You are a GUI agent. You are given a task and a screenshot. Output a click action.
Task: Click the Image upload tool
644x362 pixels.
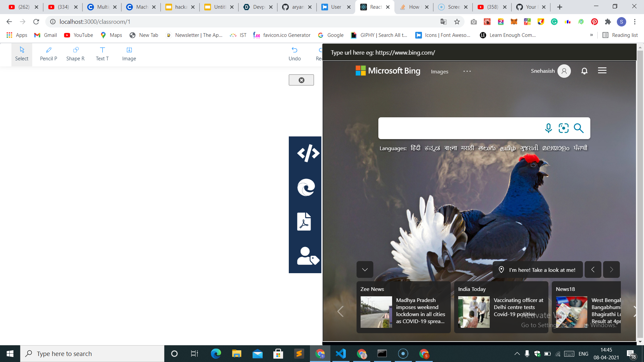click(129, 54)
